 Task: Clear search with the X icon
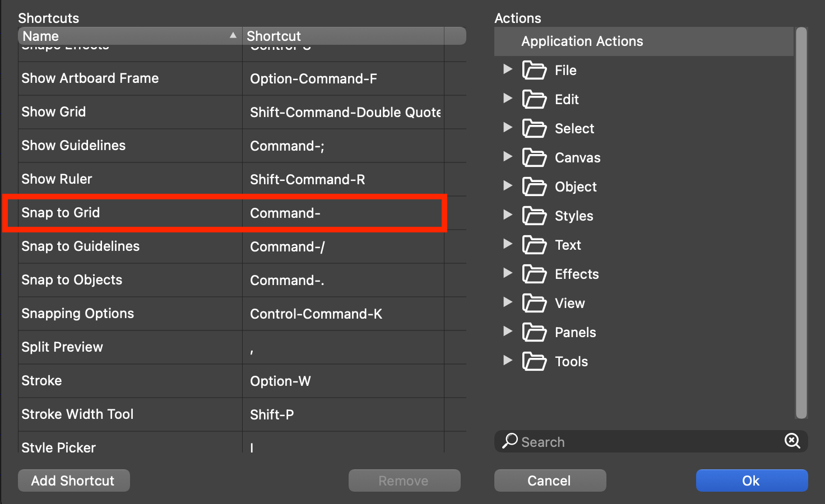[x=792, y=441]
